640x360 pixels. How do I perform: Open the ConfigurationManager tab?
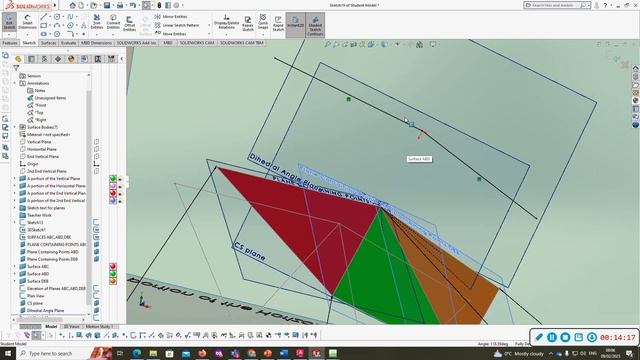(x=44, y=59)
